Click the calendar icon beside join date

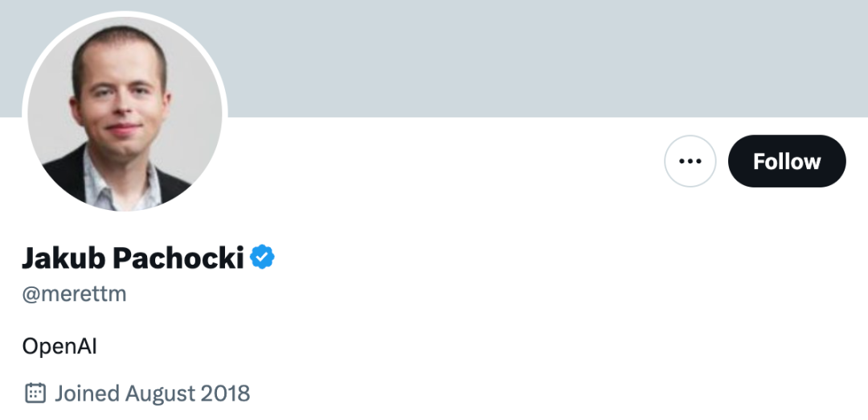point(35,393)
